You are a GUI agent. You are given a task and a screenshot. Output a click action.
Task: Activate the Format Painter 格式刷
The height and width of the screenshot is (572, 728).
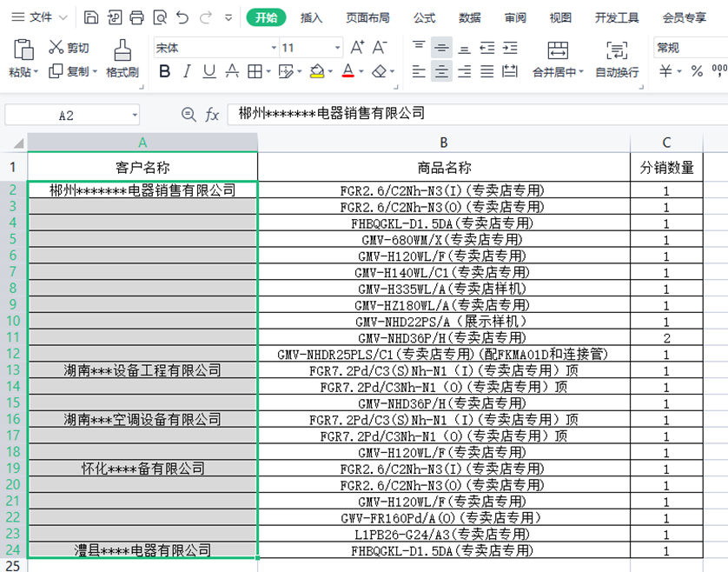122,58
